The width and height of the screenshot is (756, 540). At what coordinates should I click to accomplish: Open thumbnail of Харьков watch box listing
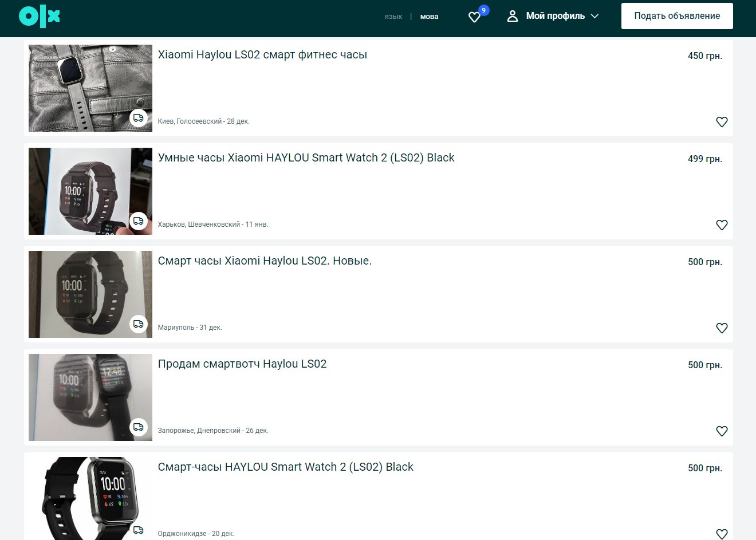click(x=90, y=191)
